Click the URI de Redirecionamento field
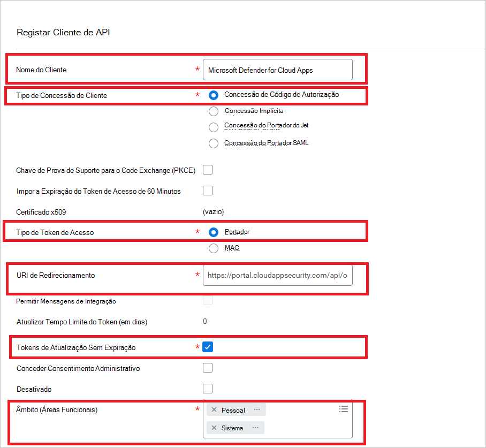The width and height of the screenshot is (486, 448). pyautogui.click(x=277, y=276)
